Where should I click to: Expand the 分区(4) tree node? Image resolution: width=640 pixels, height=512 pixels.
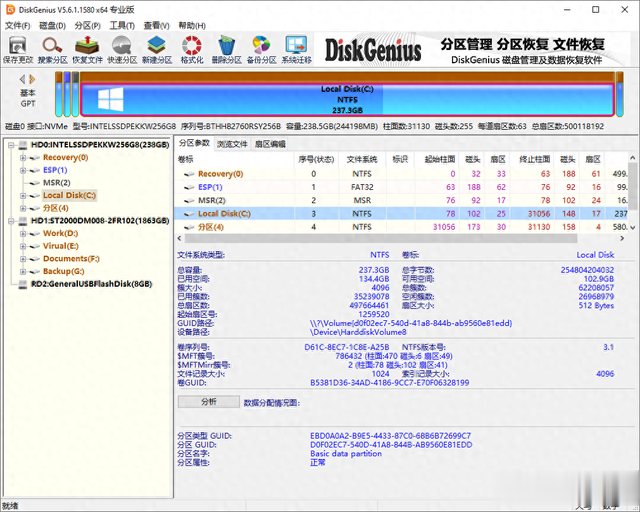click(x=23, y=208)
